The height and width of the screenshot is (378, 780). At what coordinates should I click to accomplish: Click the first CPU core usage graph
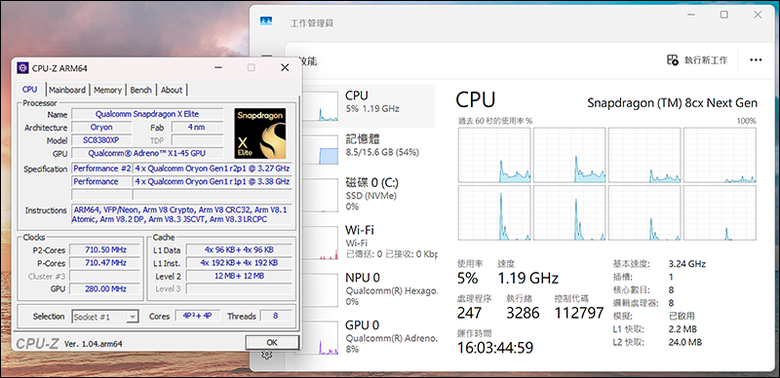(494, 155)
